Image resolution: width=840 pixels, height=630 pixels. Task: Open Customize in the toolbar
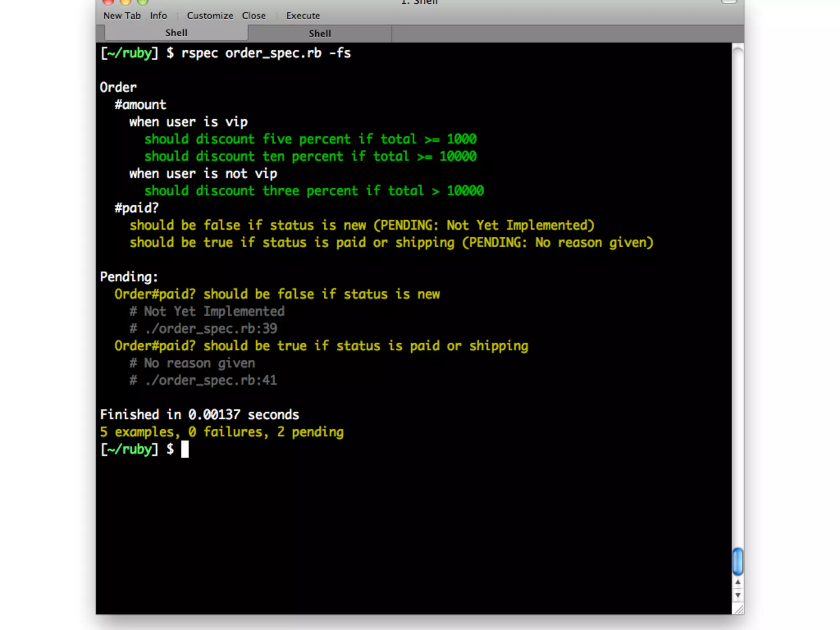(210, 16)
